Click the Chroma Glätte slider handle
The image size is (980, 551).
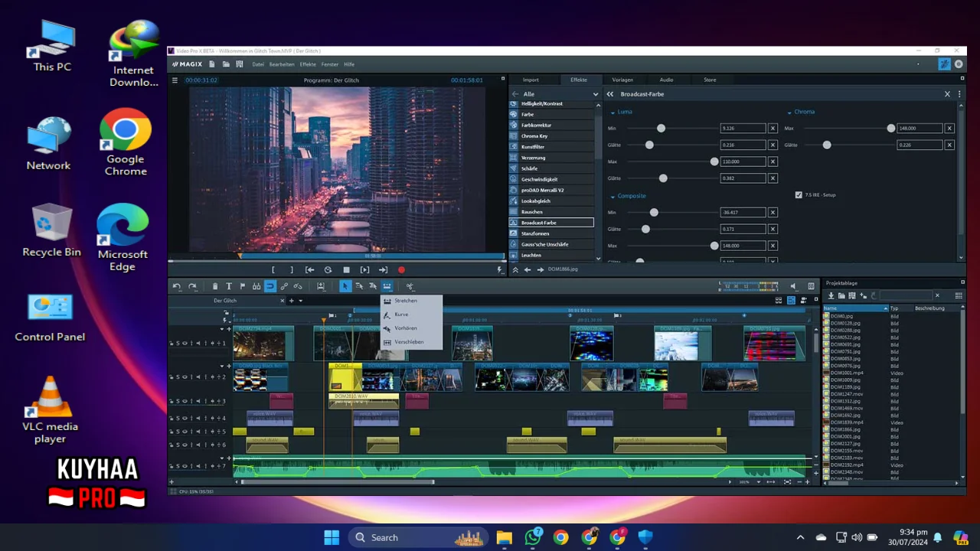pos(827,145)
